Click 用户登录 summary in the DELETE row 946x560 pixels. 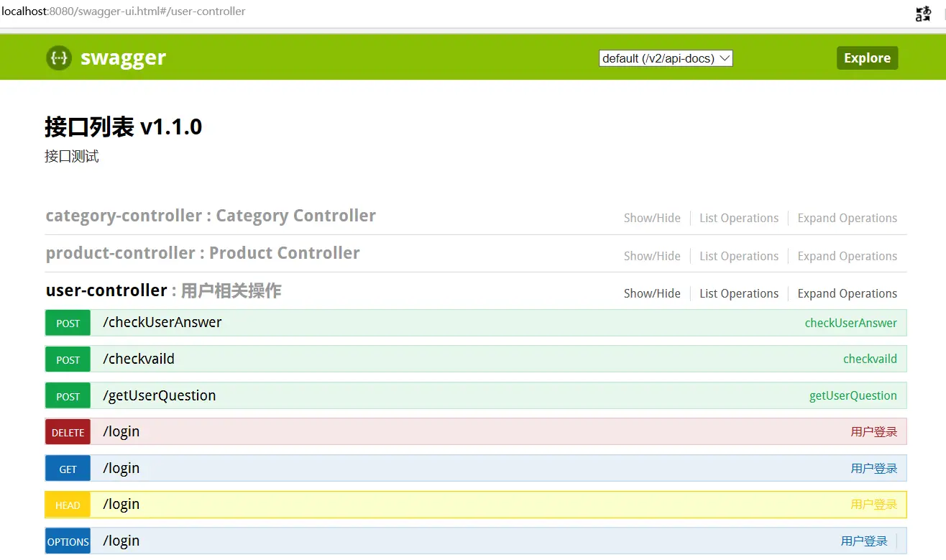[x=874, y=432]
